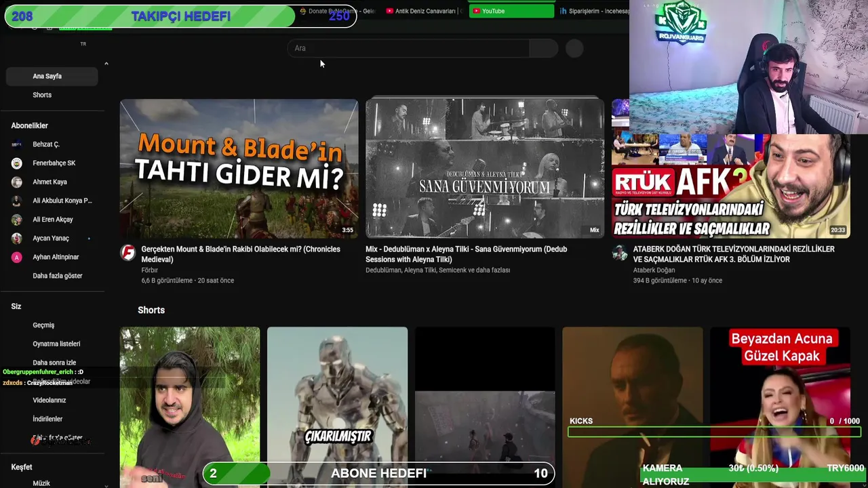Open Fenerbahçe SK channel avatar
Screen dimensions: 868x488
coord(17,163)
